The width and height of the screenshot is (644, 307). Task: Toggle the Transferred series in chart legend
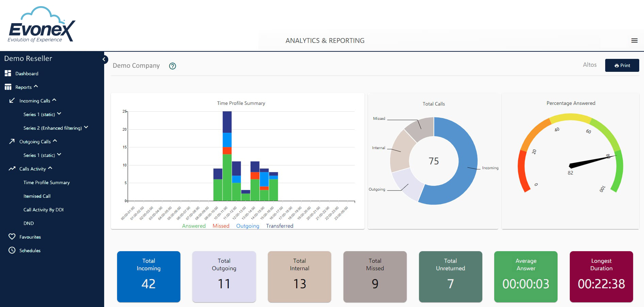[x=279, y=226]
